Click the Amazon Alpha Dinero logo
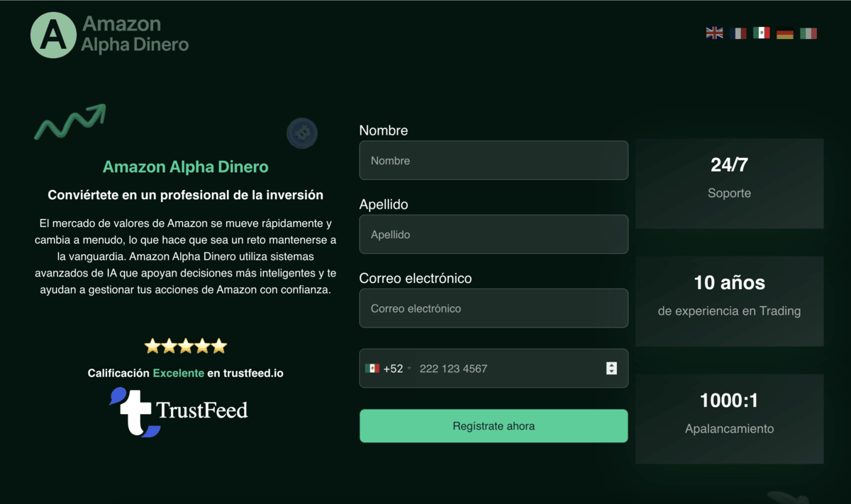This screenshot has height=504, width=851. tap(109, 35)
